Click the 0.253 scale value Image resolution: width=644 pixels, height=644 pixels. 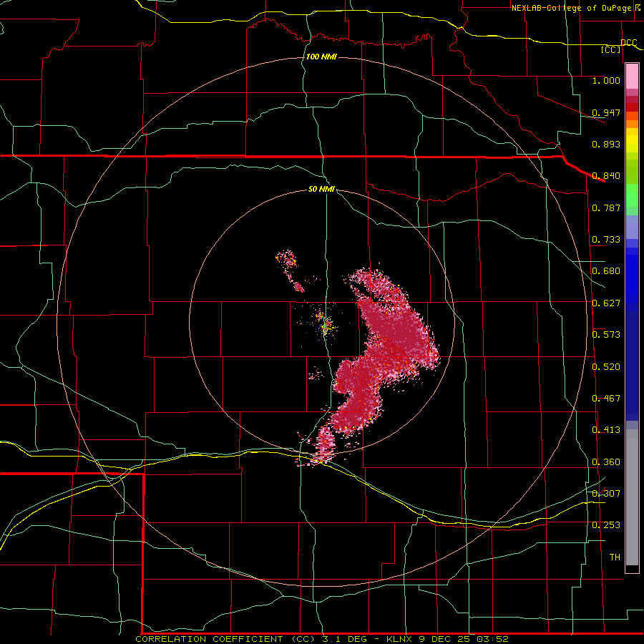(606, 525)
